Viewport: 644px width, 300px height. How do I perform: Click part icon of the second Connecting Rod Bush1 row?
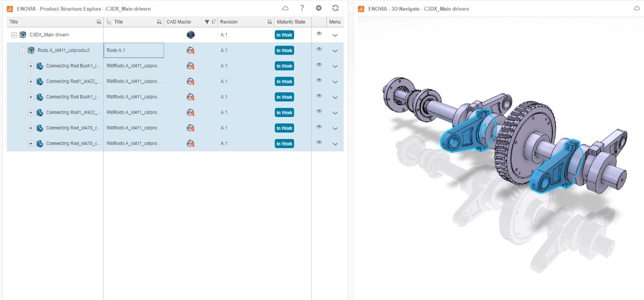point(40,97)
